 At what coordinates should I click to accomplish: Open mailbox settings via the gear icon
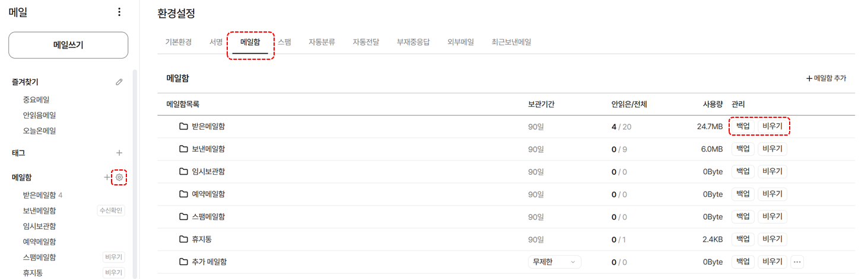point(119,177)
